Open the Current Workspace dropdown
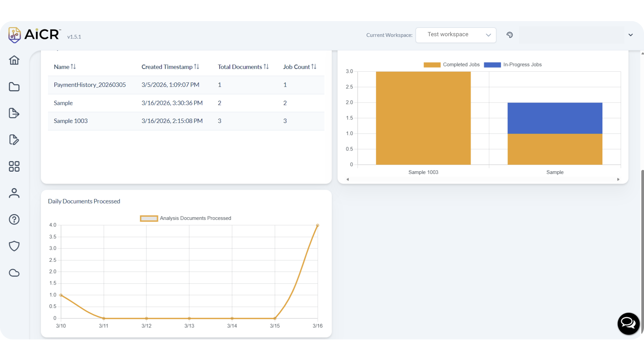 point(455,35)
